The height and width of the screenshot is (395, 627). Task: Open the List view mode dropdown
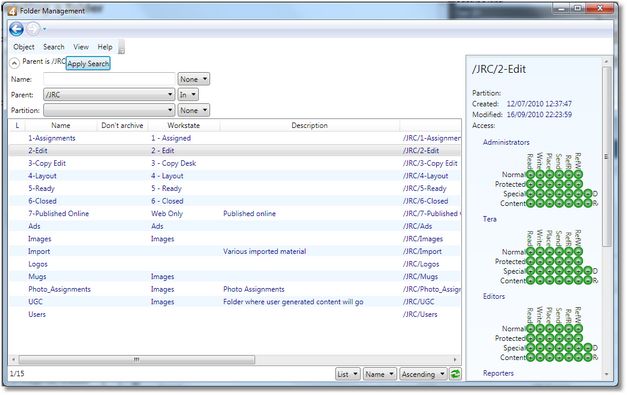347,374
